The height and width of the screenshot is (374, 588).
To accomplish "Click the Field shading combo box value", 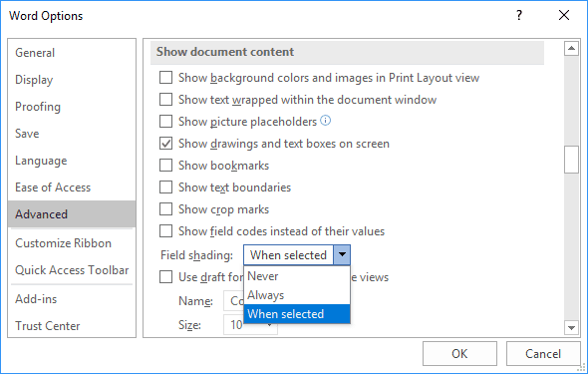I will pos(288,255).
